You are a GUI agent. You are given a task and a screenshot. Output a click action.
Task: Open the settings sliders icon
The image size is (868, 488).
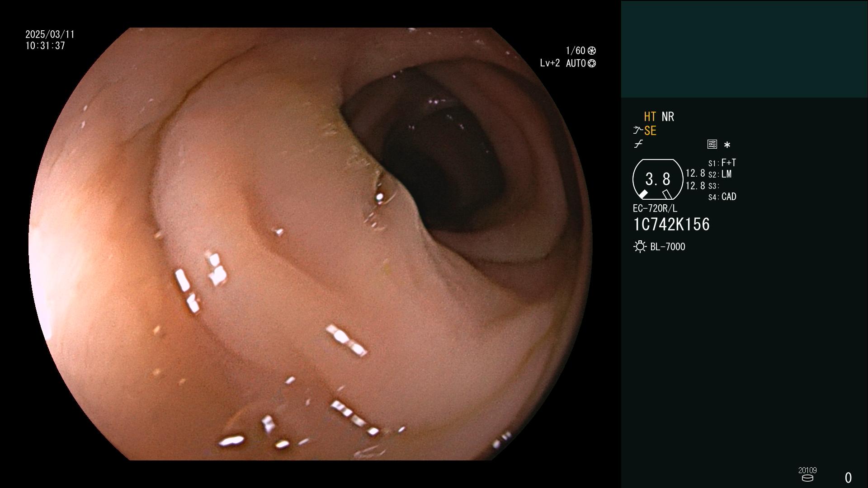pos(712,144)
